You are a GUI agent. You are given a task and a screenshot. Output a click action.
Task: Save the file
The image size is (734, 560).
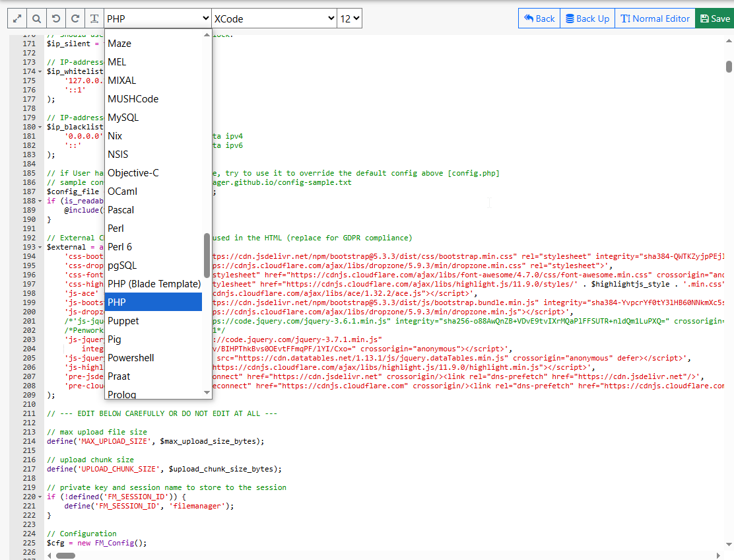(x=715, y=18)
